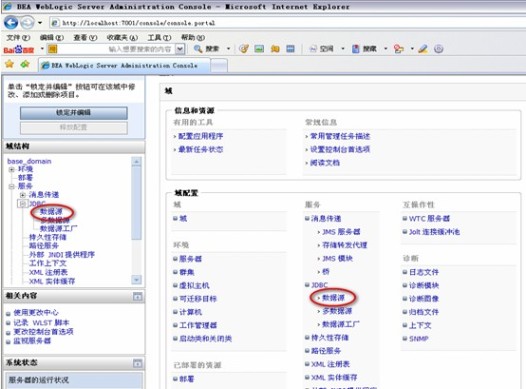Click domain tree scrollbar down arrow
Image resolution: width=526 pixels, height=389 pixels.
(x=136, y=279)
